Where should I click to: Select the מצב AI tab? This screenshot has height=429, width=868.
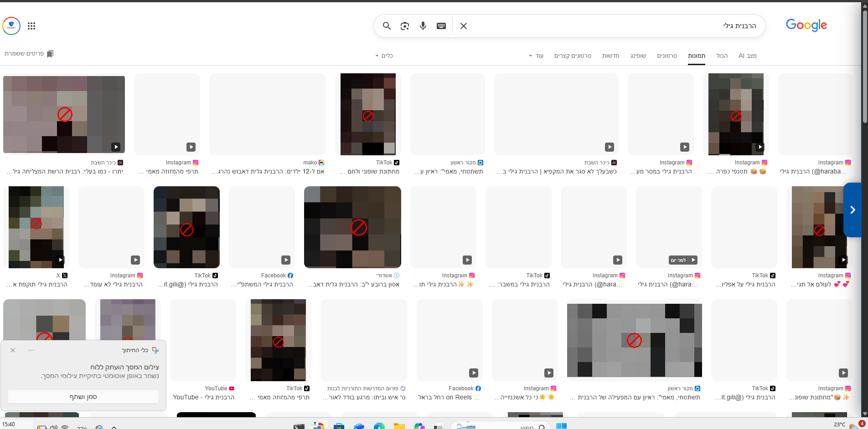point(747,56)
